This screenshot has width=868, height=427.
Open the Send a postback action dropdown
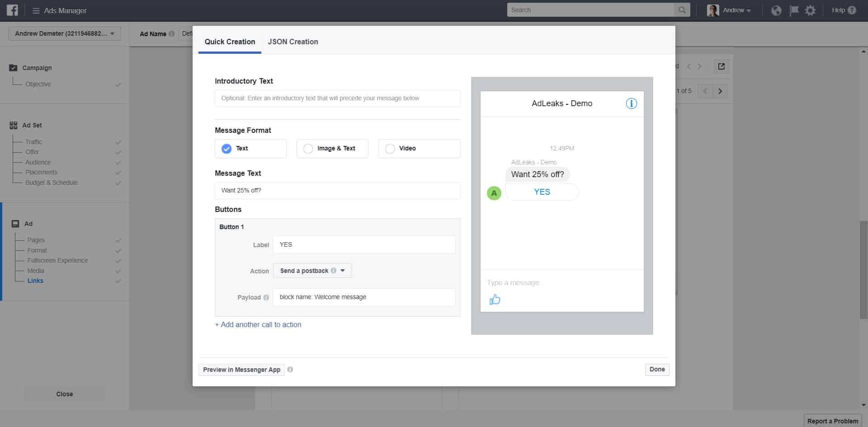click(312, 271)
